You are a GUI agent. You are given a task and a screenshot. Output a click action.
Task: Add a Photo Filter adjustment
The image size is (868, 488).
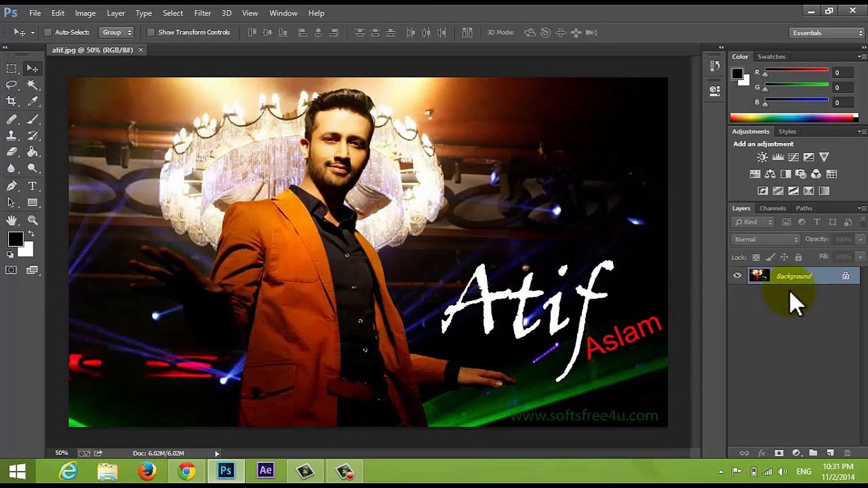801,174
